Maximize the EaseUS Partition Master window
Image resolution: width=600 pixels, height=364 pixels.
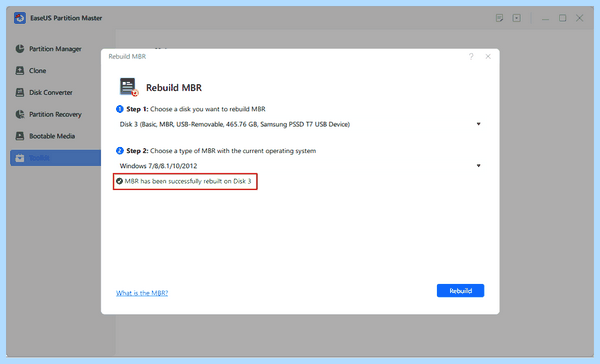pos(562,18)
